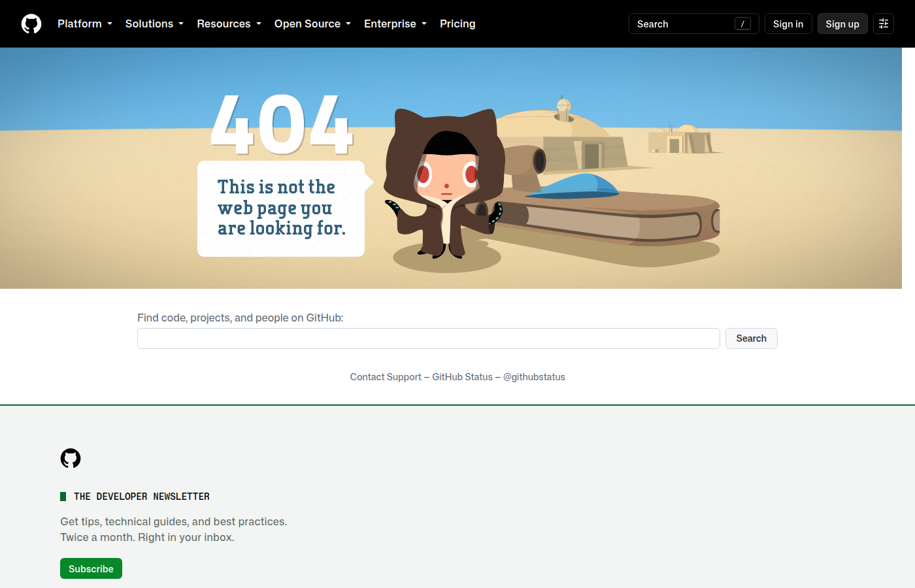
Task: Click the green Subscribe button
Action: (x=91, y=568)
